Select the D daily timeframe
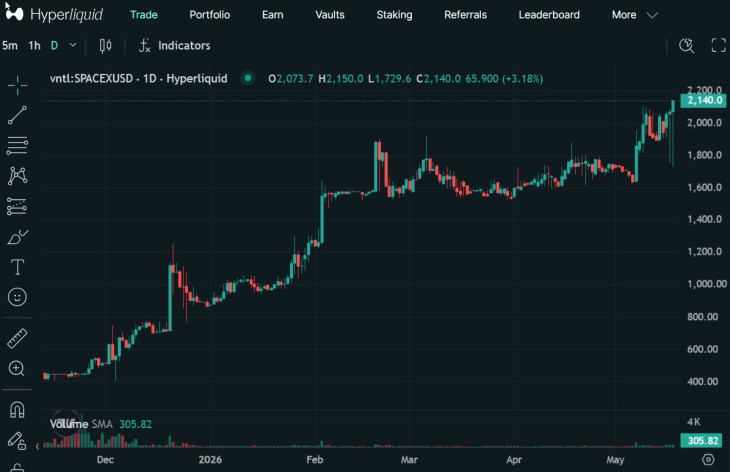Screen dimensions: 730x472 54,46
